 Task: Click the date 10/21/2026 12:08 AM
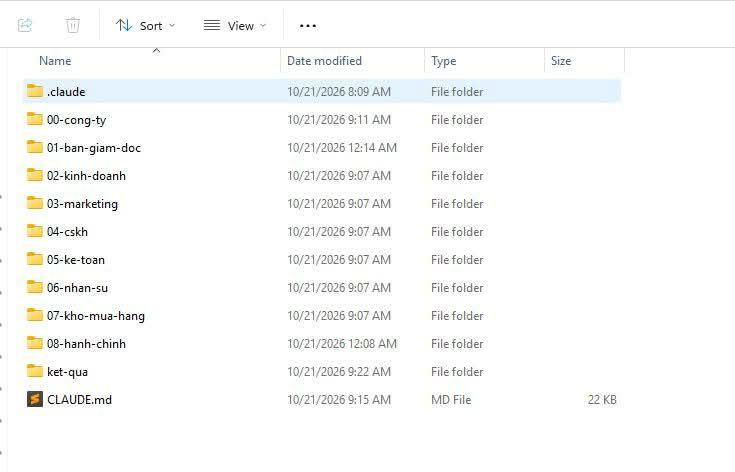(342, 344)
